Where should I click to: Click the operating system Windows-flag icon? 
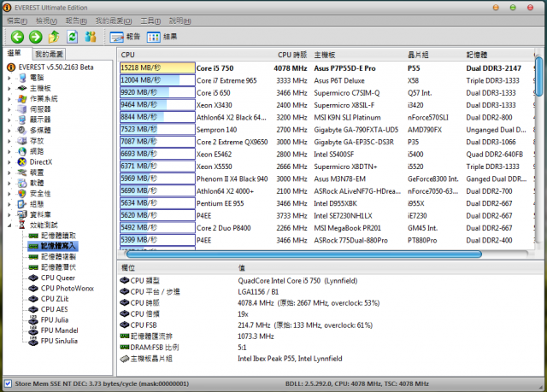(22, 98)
